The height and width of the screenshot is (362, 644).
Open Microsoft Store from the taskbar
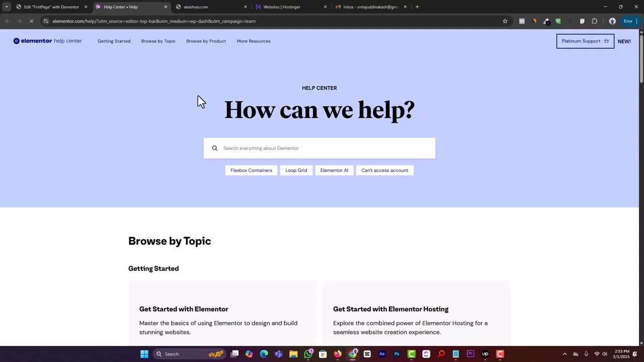(x=323, y=354)
